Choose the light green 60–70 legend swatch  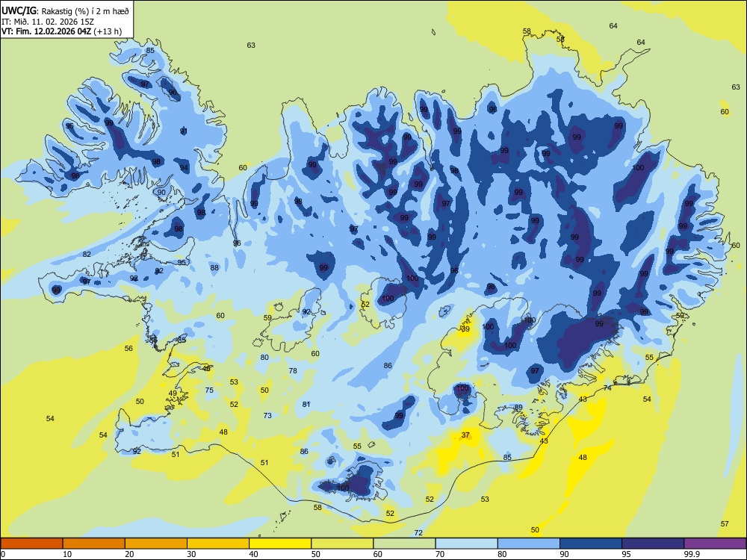click(x=404, y=544)
